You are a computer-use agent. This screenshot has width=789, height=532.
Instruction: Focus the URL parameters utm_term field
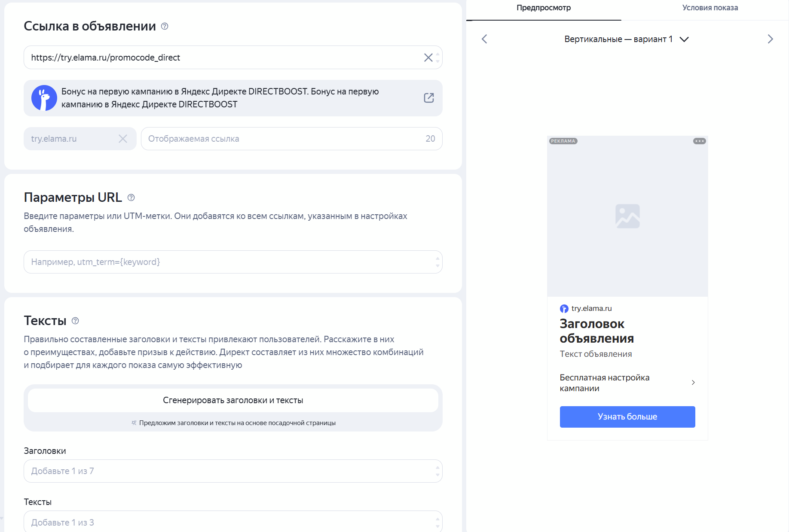click(233, 262)
